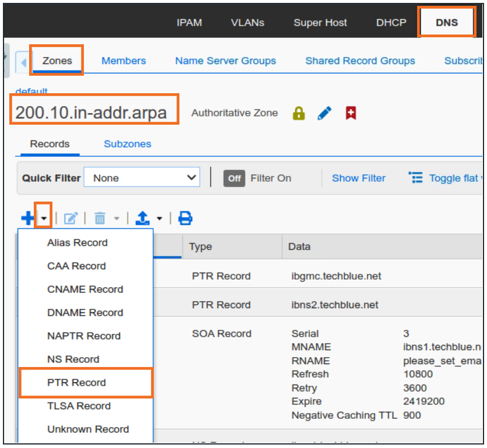Click the export upload icon
The image size is (487, 448).
(x=142, y=218)
